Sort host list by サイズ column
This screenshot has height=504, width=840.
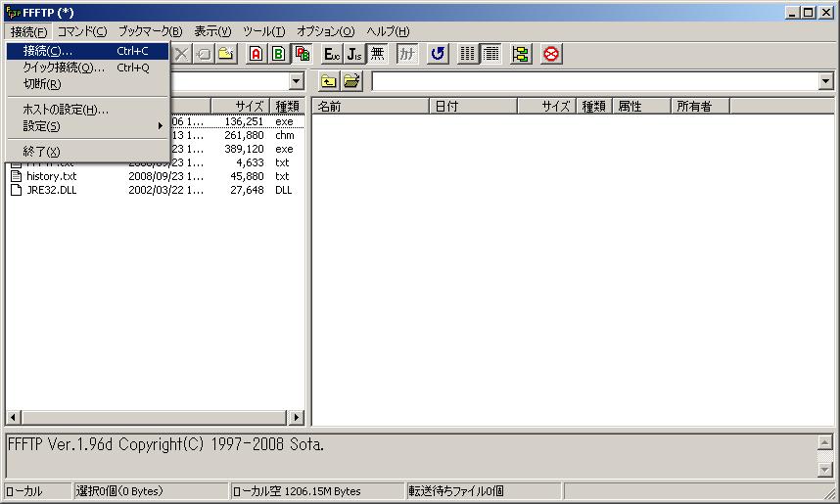click(x=546, y=106)
